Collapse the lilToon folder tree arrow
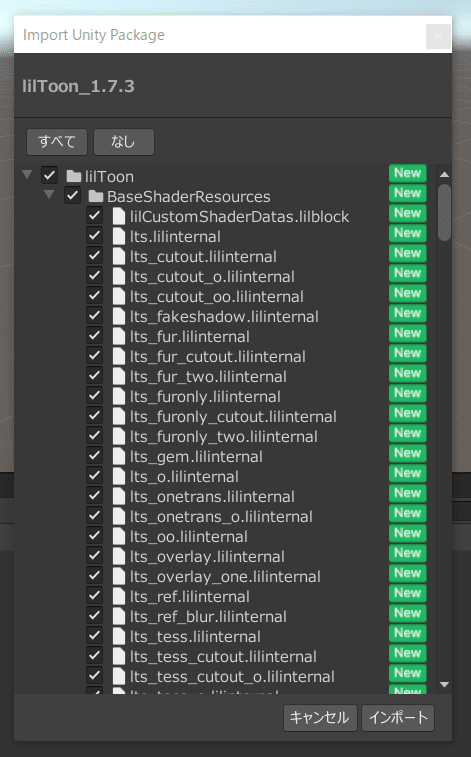This screenshot has height=757, width=471. click(27, 174)
